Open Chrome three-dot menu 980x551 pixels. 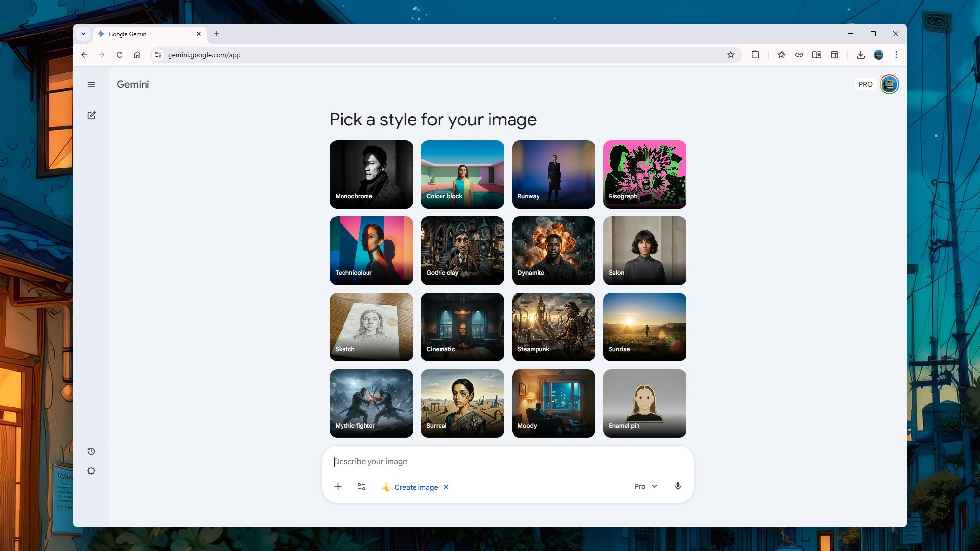(x=896, y=55)
